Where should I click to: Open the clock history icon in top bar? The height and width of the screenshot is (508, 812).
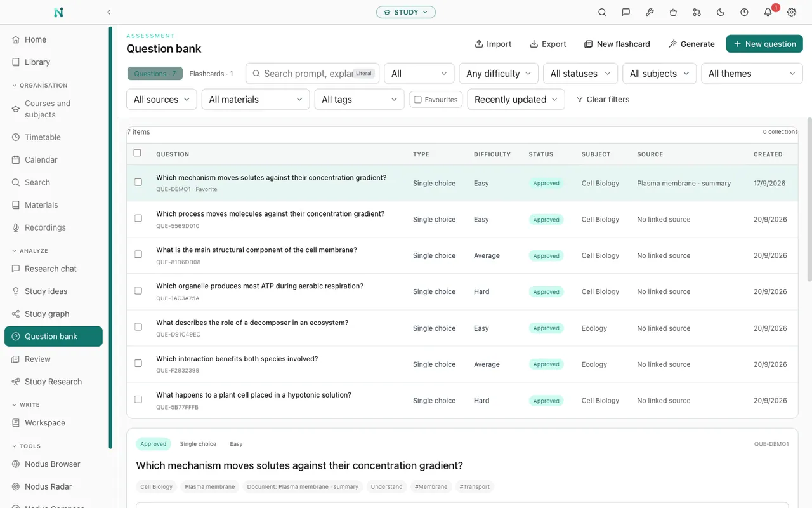pyautogui.click(x=744, y=12)
